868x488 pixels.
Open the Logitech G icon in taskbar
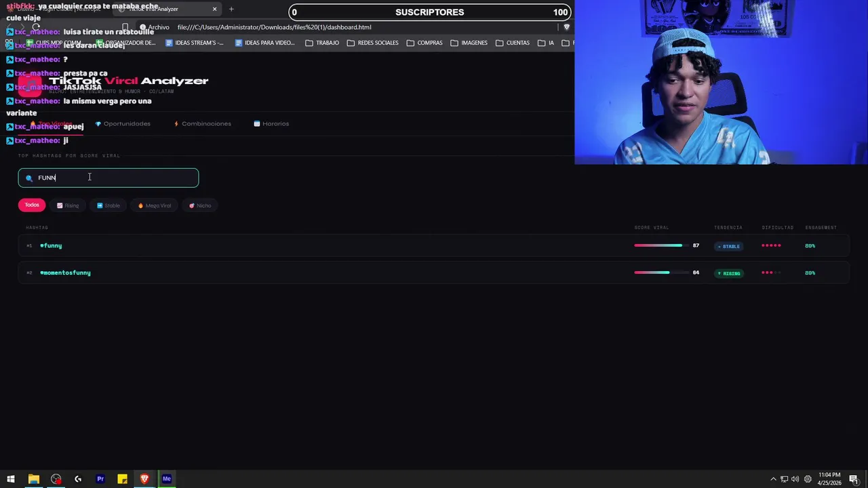tap(78, 479)
